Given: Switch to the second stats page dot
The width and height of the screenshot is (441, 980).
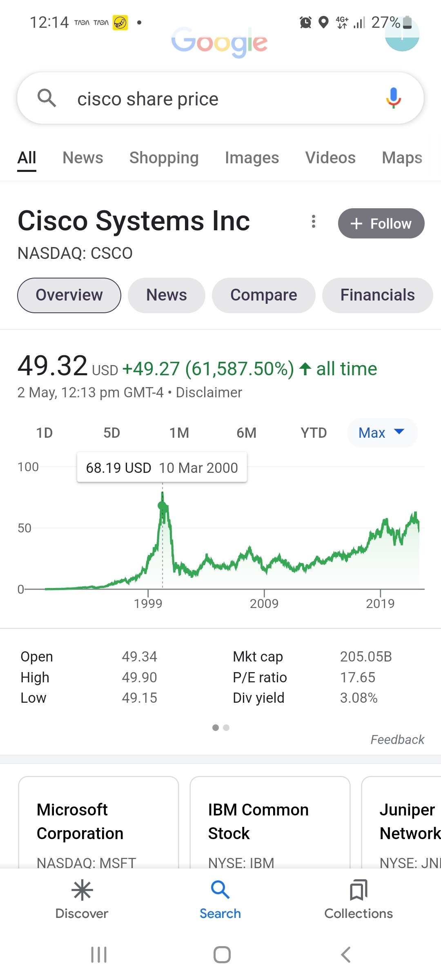Looking at the screenshot, I should (226, 728).
